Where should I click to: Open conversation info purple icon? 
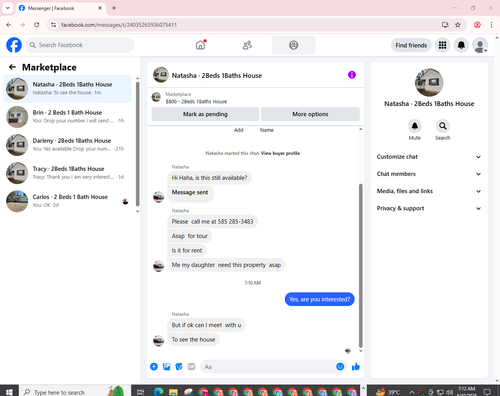(x=352, y=75)
